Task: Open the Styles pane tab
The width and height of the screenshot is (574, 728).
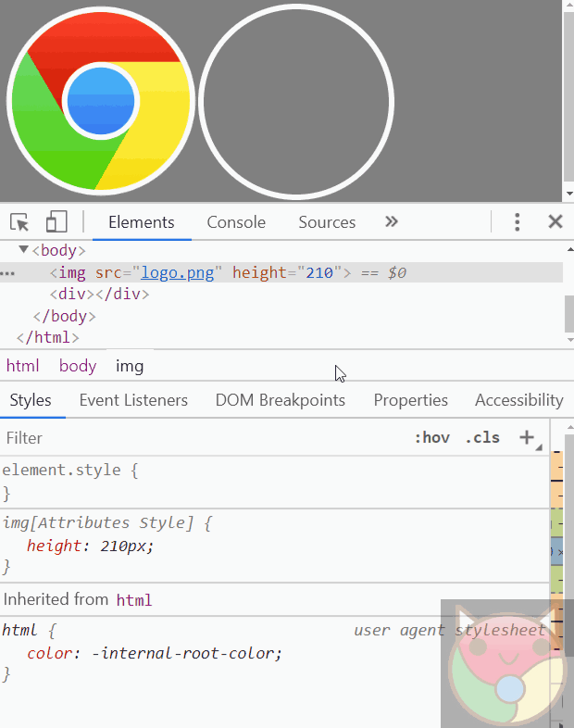Action: coord(31,400)
